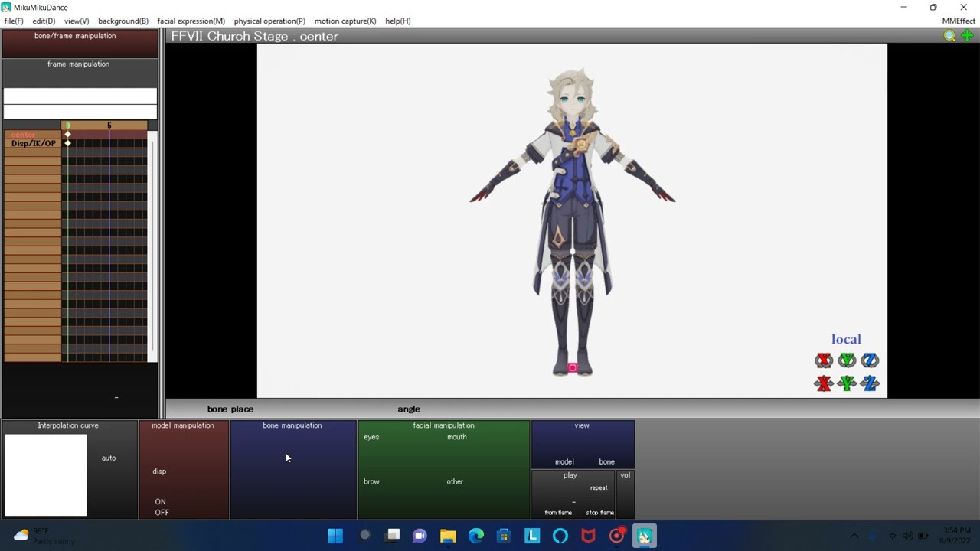
Task: Click the center row keyframe diamond
Action: coord(67,135)
